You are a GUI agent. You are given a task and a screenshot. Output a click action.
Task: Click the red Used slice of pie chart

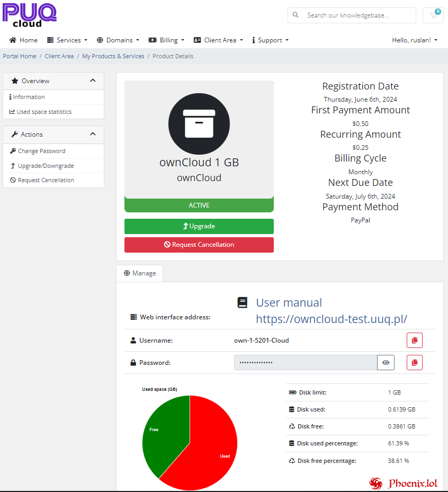212,450
